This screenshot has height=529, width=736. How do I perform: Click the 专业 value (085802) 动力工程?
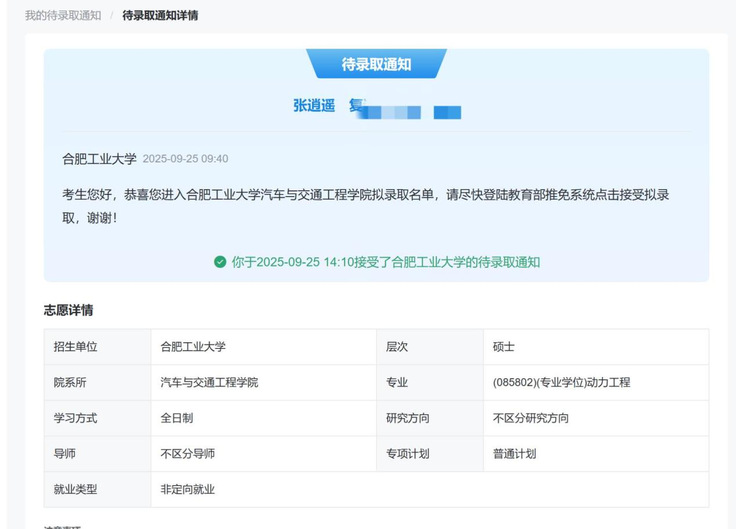click(x=561, y=383)
